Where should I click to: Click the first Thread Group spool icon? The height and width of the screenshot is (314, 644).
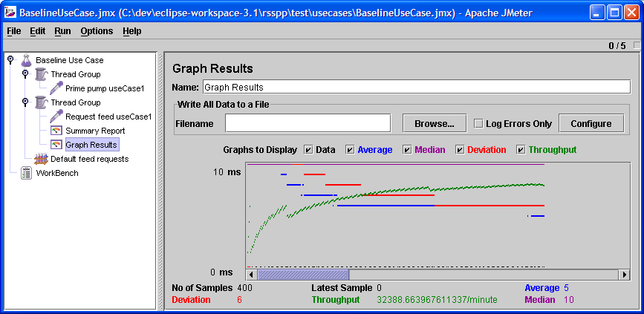(41, 74)
